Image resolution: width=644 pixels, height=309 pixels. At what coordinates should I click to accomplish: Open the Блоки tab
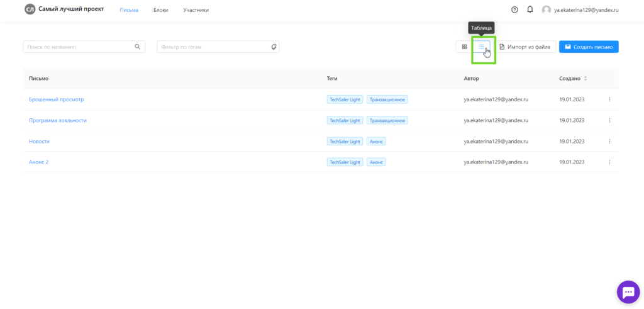tap(160, 10)
